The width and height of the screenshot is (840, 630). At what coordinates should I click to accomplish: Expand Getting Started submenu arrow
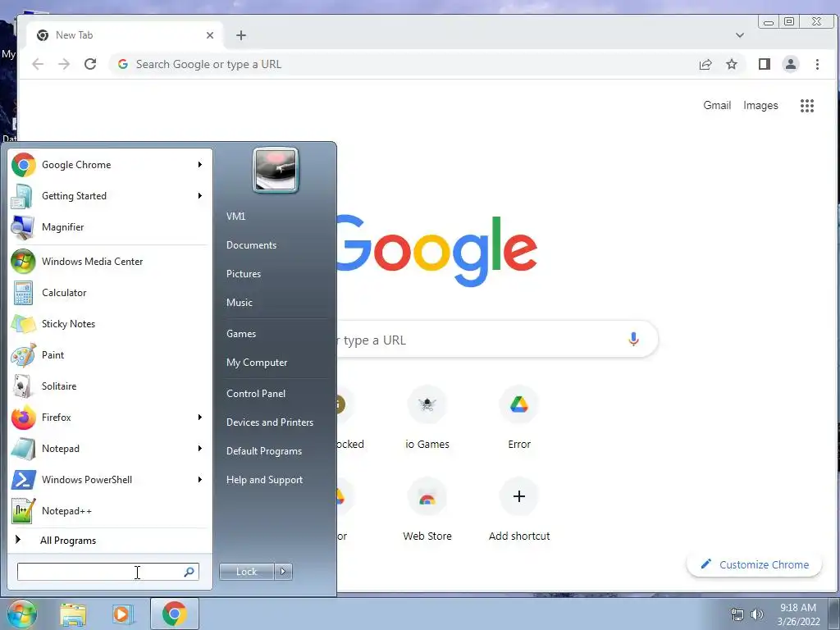tap(200, 195)
